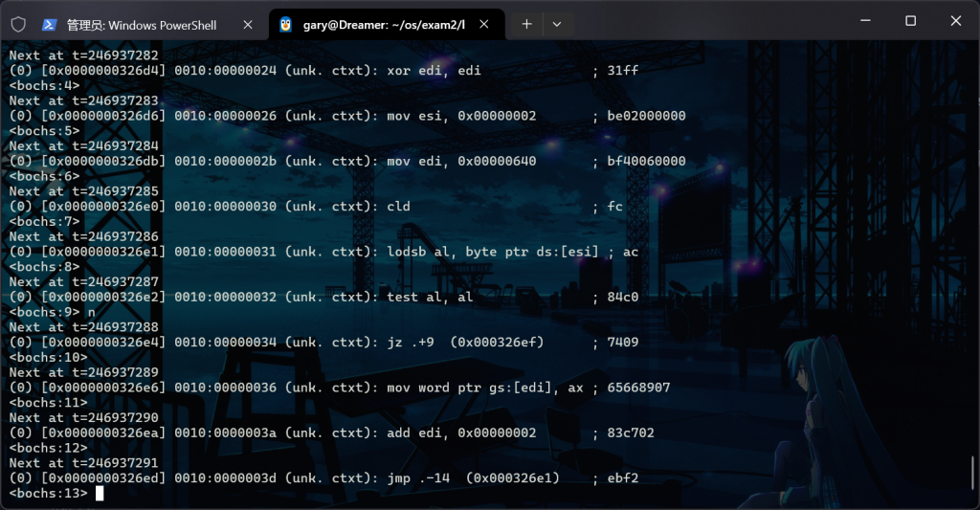980x510 pixels.
Task: Switch to the Windows PowerShell tab
Action: click(x=142, y=24)
